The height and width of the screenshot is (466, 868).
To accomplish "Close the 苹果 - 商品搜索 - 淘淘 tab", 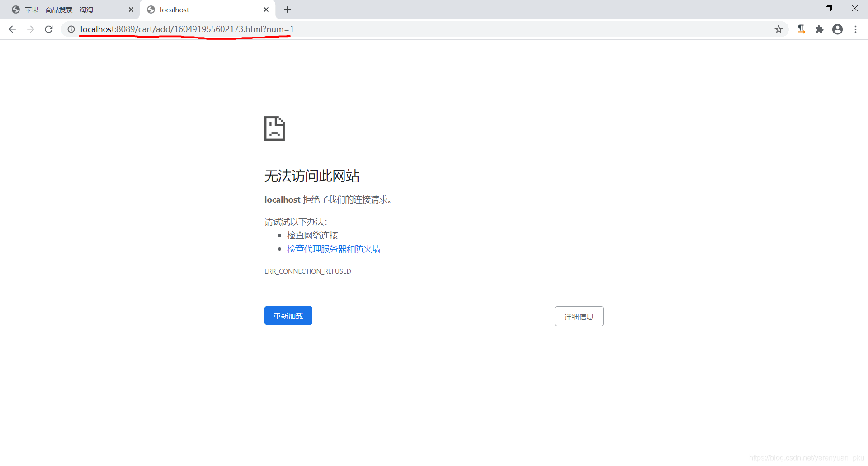I will pos(131,10).
